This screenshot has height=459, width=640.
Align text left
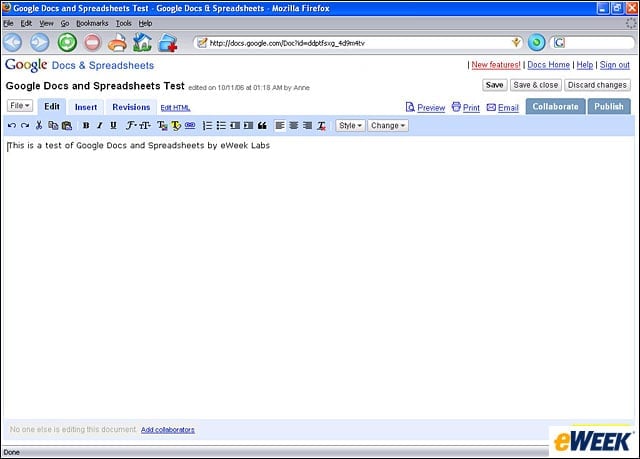coord(280,126)
